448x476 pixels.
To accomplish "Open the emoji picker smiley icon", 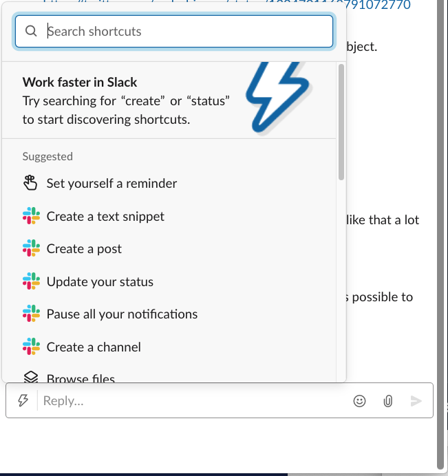I will 359,401.
